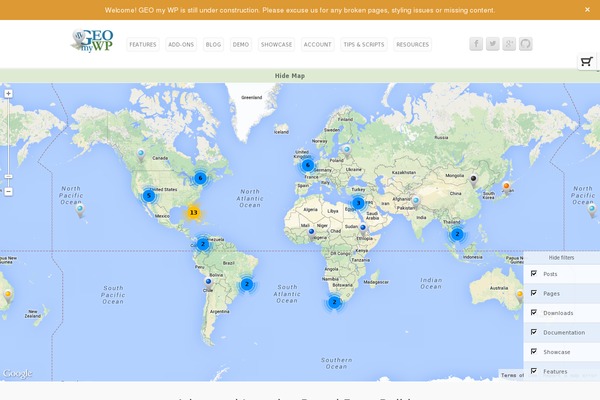The height and width of the screenshot is (400, 600).
Task: Open the Google logo link on map
Action: coord(17,373)
